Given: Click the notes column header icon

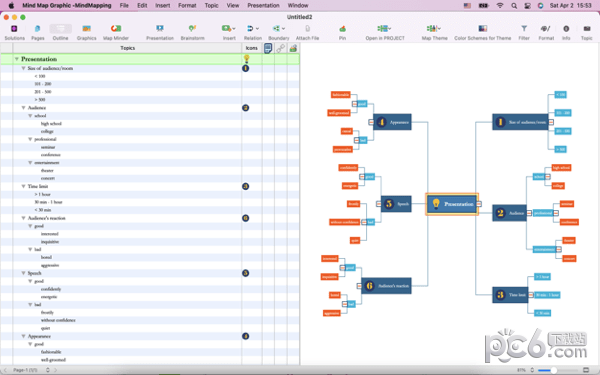Looking at the screenshot, I should coord(268,48).
